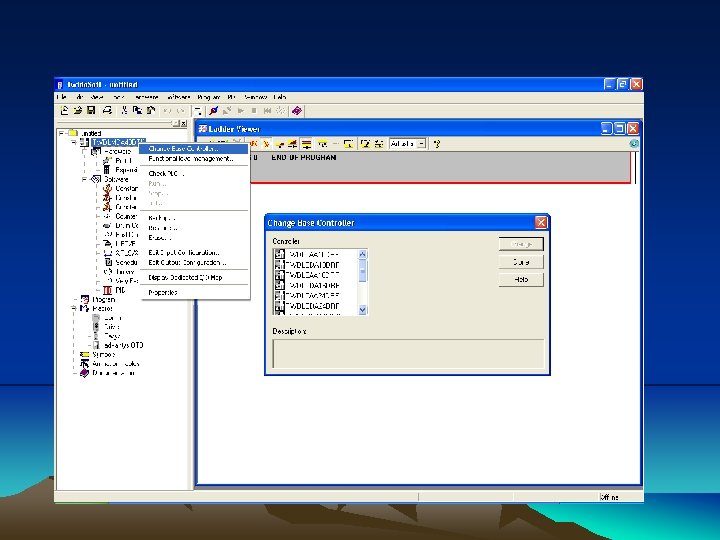Click the Description text box
The height and width of the screenshot is (540, 720).
pos(409,354)
